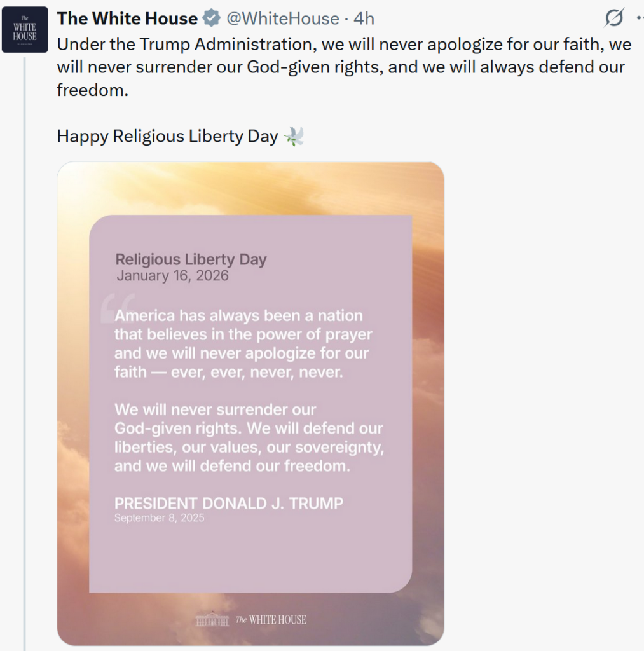Click The WHITE HOUSE wordmark in image footer

tap(271, 619)
